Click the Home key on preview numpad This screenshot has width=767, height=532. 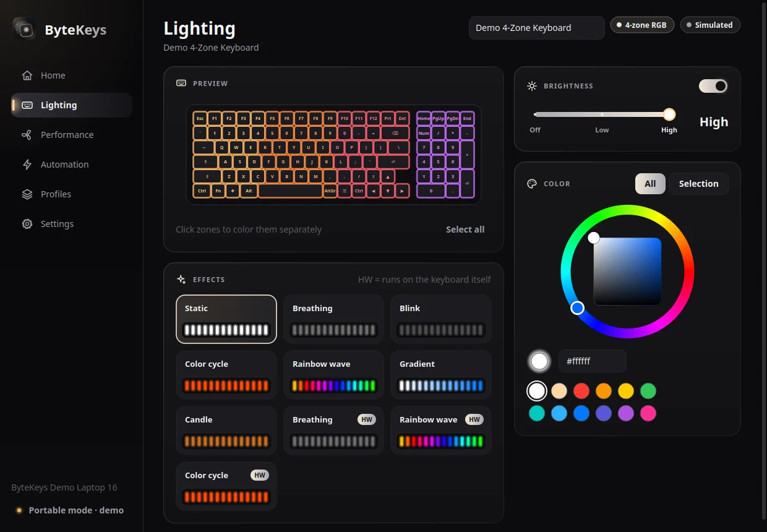tap(424, 118)
